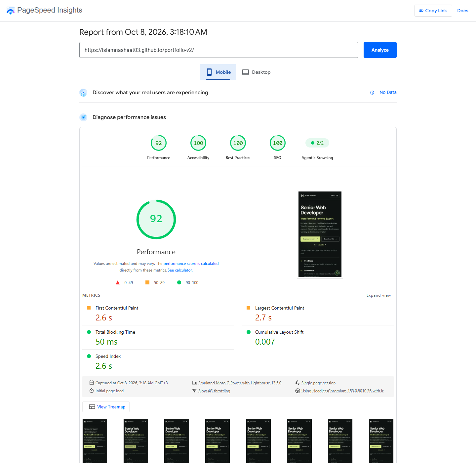Viewport: 476px width, 463px height.
Task: Click the large Performance 92 gauge
Action: 156,219
